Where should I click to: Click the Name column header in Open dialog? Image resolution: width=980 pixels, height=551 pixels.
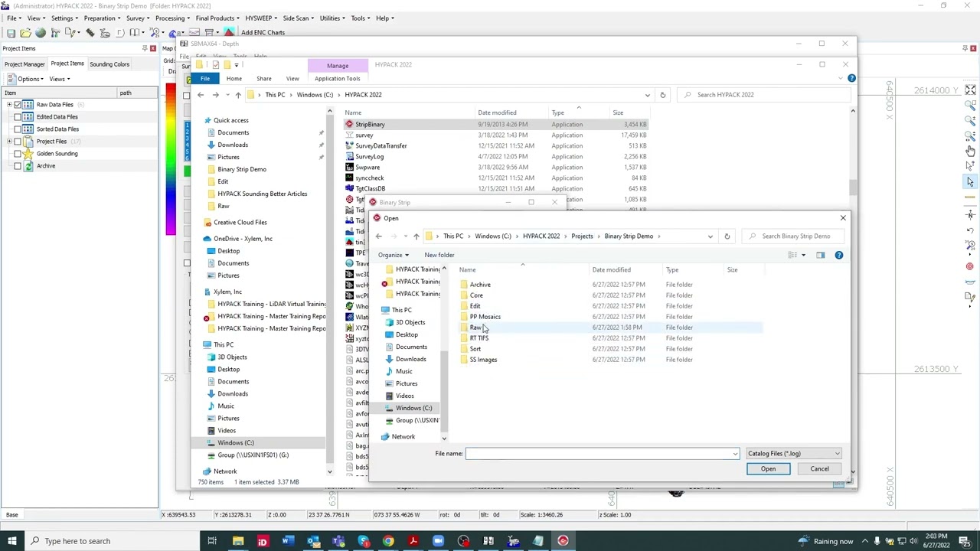(467, 269)
